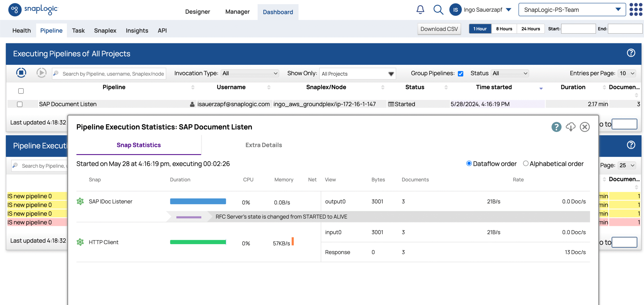Download statistics via cloud download icon

(x=571, y=127)
